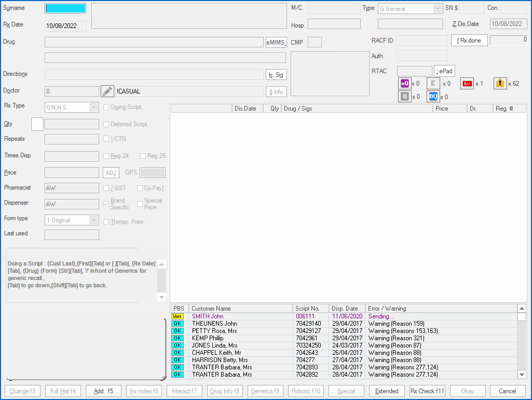Click into the Surname input field
532x400 pixels.
pos(66,8)
